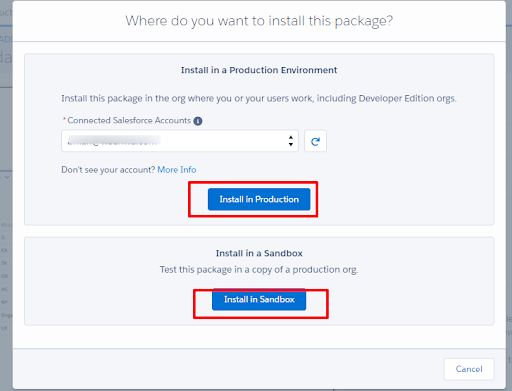
Task: Click the Install in Production button
Action: pos(259,199)
